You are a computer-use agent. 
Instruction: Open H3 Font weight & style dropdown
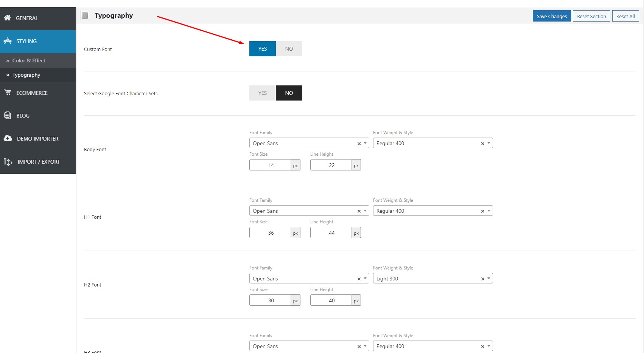[x=432, y=346]
